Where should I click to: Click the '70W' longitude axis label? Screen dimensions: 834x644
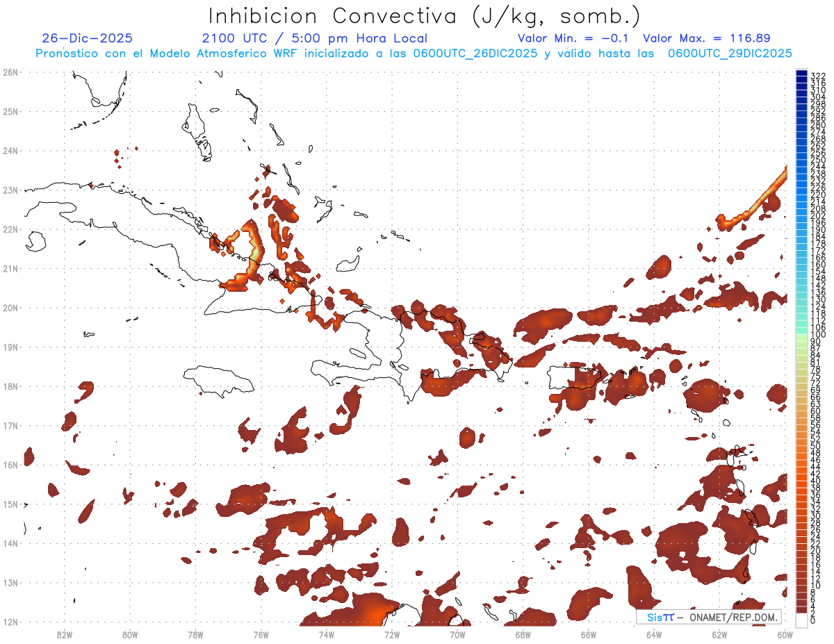(x=457, y=634)
